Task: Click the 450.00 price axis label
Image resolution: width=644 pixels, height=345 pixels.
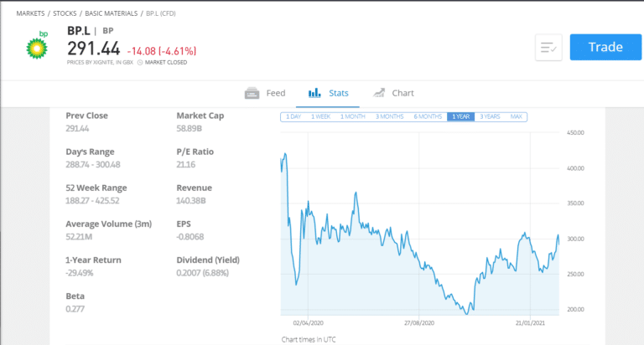Action: pyautogui.click(x=575, y=133)
